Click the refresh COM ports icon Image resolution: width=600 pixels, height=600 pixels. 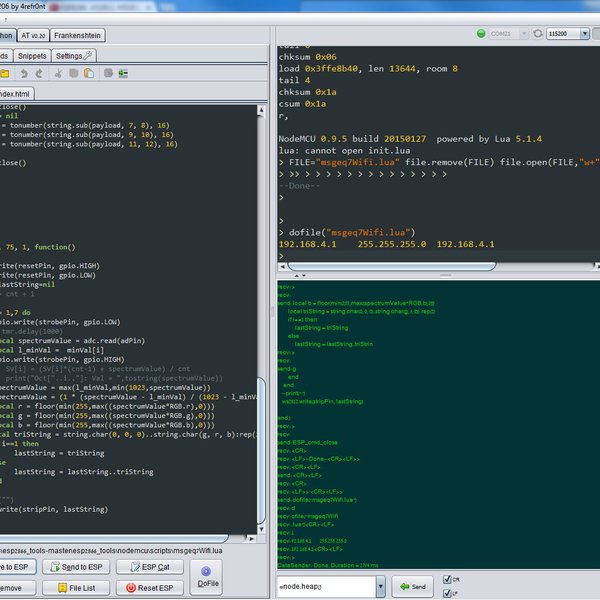[538, 34]
